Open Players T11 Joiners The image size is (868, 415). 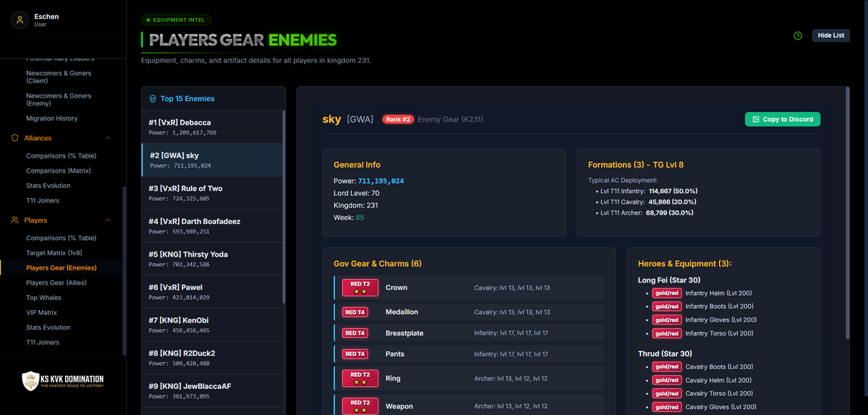pyautogui.click(x=43, y=343)
